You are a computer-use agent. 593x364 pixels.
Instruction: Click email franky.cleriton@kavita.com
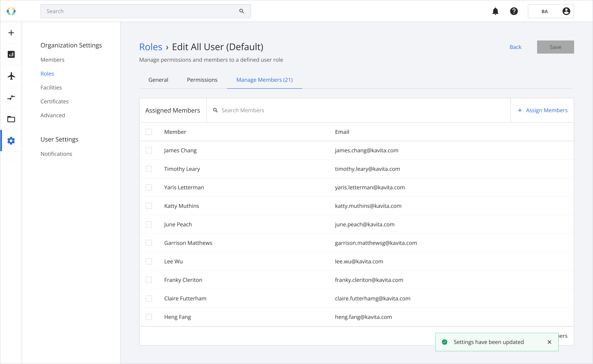(369, 280)
